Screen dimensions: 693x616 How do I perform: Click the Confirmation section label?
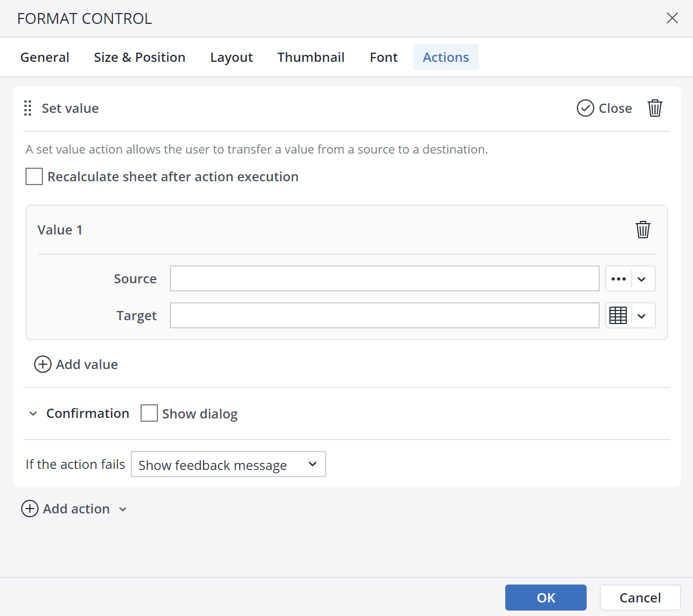[x=88, y=413]
